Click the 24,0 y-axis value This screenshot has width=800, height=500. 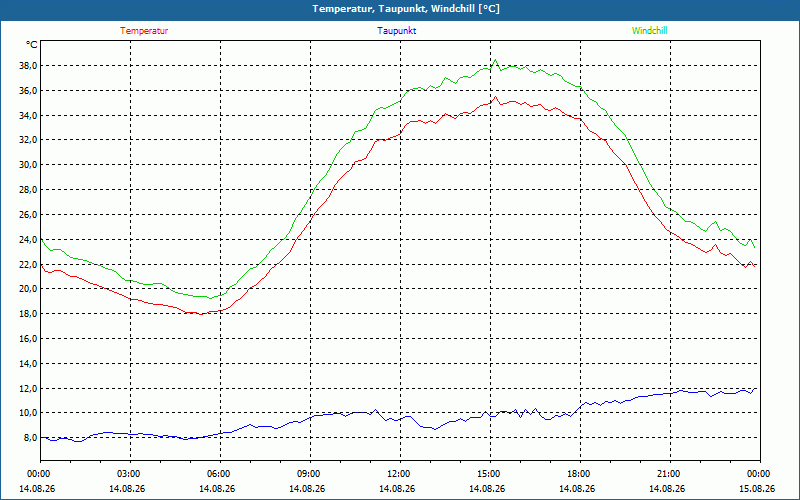pyautogui.click(x=28, y=239)
